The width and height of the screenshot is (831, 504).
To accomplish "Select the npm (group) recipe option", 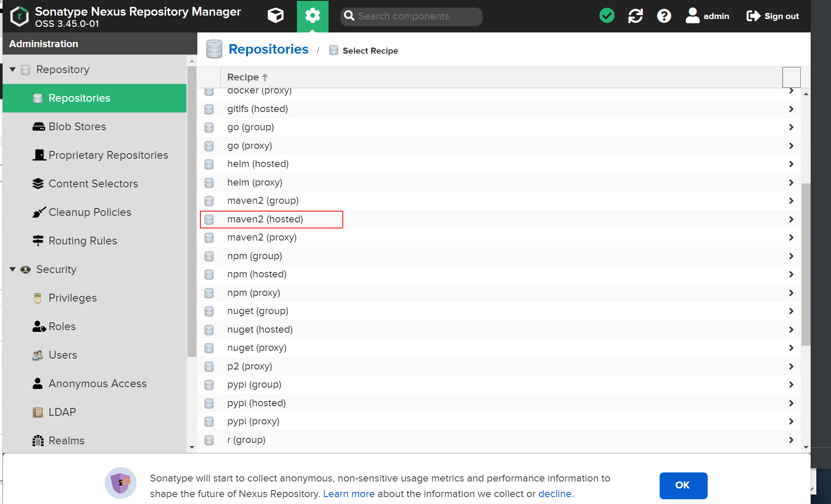I will [254, 256].
